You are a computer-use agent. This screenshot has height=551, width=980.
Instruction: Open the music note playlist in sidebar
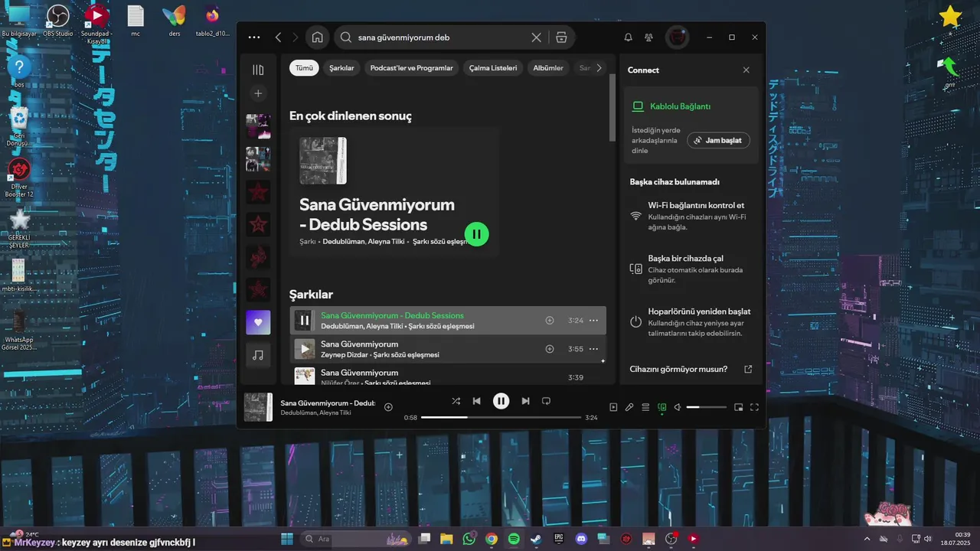(258, 355)
